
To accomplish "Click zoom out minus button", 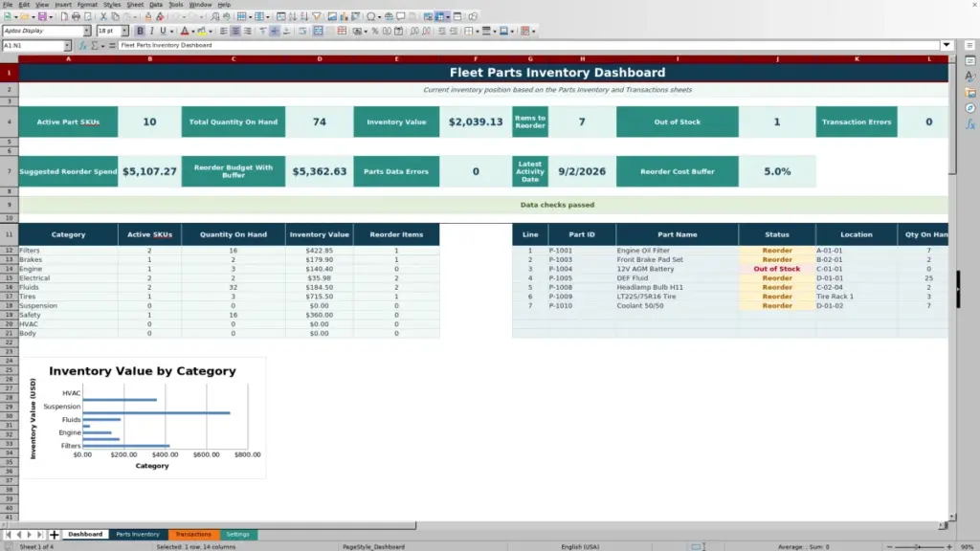I will tap(889, 546).
